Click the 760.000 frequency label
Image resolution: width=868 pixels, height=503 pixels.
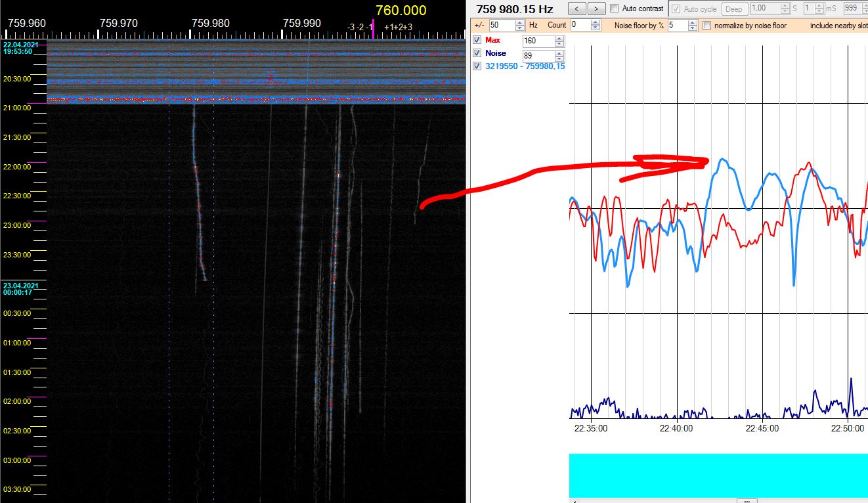(401, 11)
